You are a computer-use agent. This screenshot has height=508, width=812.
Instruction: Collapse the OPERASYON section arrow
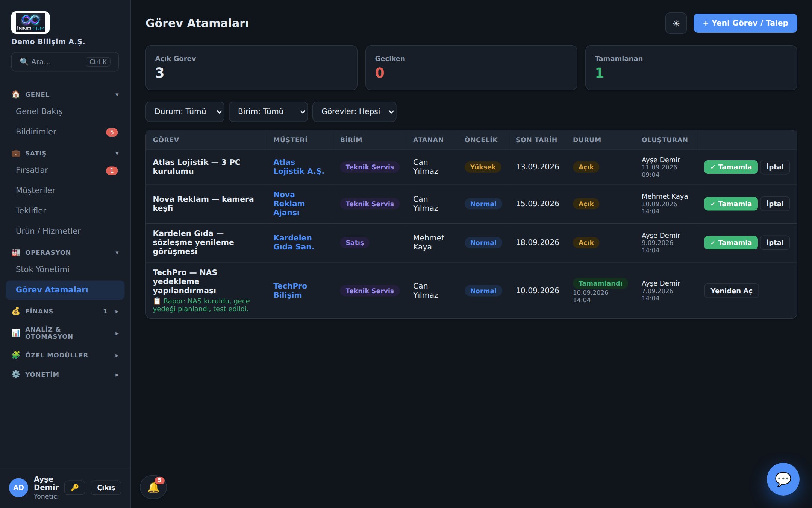tap(117, 253)
